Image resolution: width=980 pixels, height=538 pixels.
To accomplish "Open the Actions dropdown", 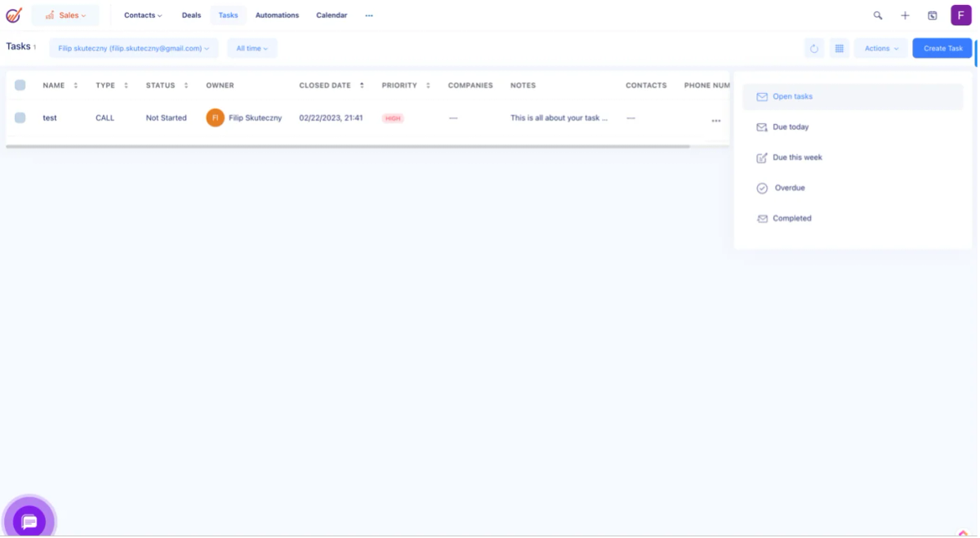I will tap(881, 48).
